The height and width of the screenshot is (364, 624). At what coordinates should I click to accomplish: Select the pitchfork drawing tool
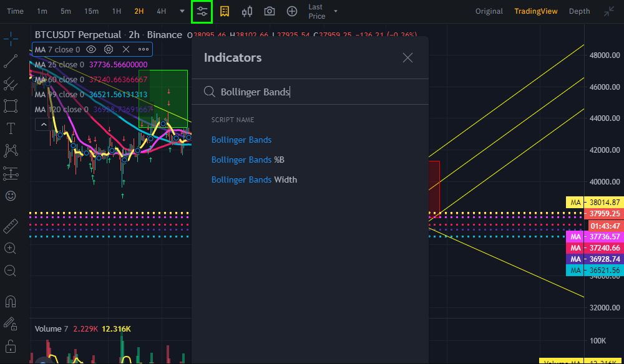coord(11,84)
